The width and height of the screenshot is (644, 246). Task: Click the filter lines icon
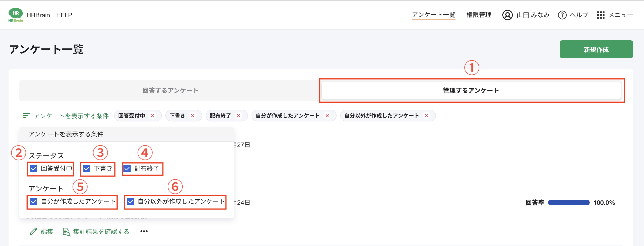(26, 116)
